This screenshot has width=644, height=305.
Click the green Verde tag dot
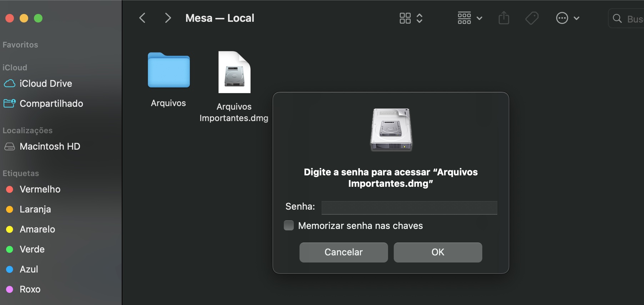[10, 249]
